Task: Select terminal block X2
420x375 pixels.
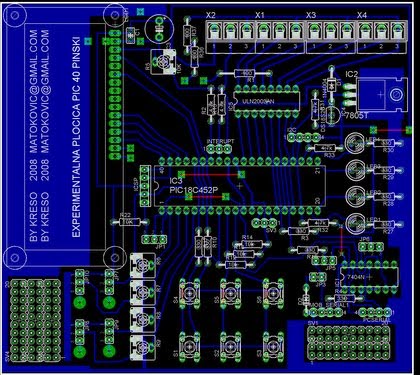Action: click(x=230, y=37)
